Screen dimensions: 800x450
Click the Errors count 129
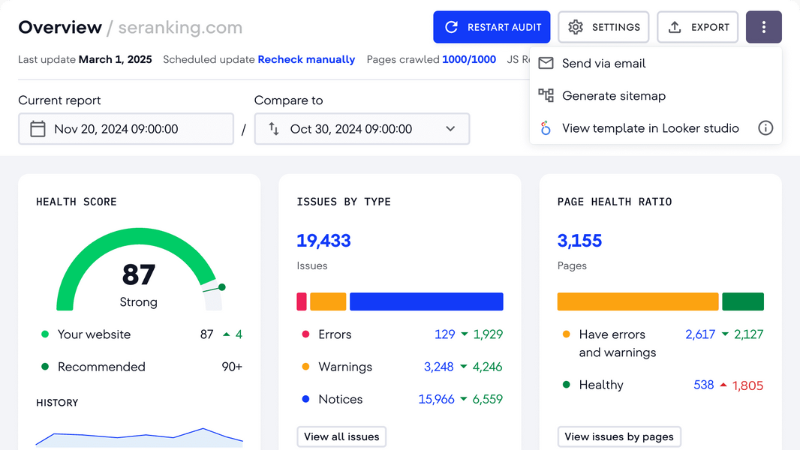[444, 334]
